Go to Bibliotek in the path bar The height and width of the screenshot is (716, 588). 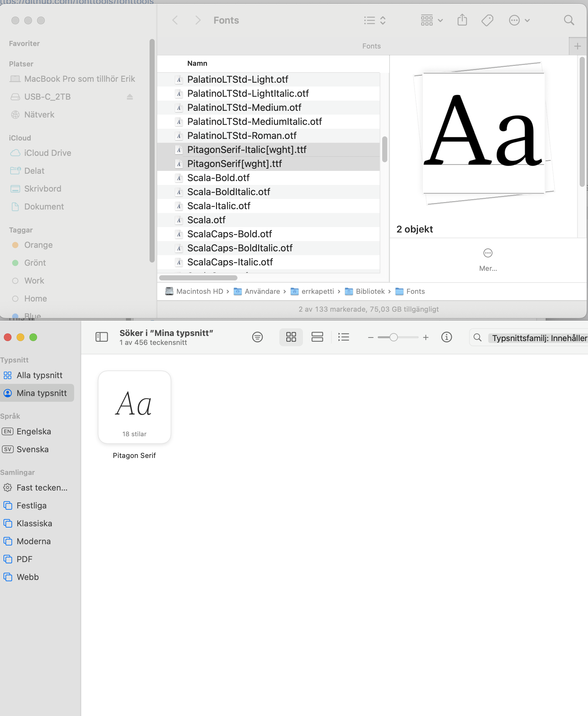(x=370, y=291)
